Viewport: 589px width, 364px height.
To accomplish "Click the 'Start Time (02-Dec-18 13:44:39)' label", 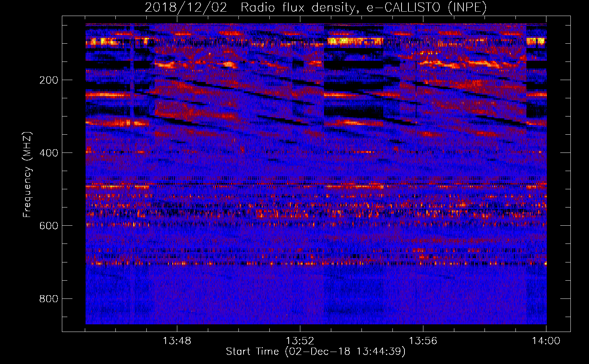I will click(x=316, y=352).
